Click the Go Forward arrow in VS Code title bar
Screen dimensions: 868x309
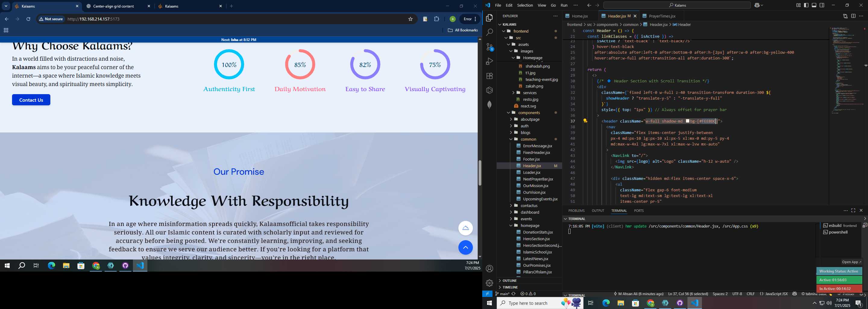597,5
